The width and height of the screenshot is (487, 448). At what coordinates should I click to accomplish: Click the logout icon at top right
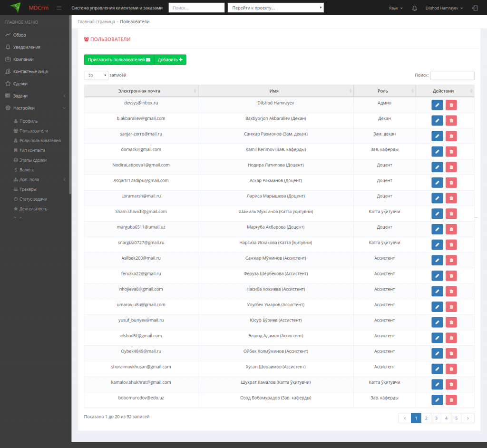[475, 8]
